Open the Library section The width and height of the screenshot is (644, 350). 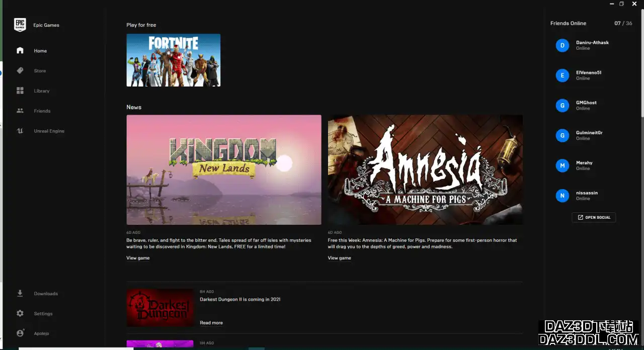click(42, 91)
